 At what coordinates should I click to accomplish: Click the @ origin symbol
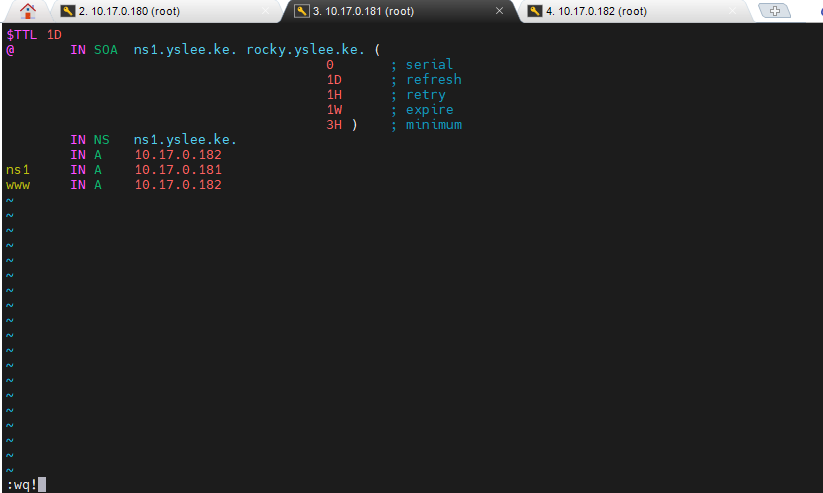10,50
